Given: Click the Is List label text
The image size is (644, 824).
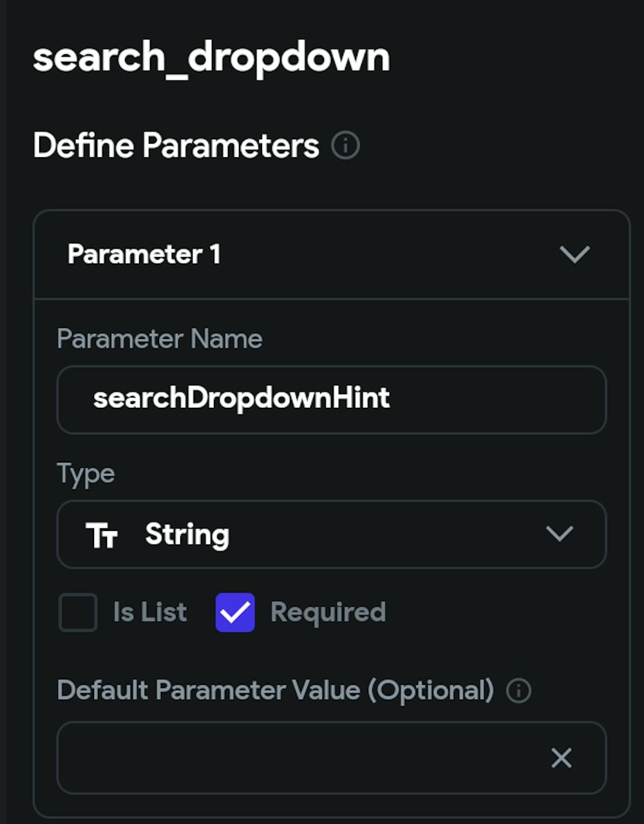Looking at the screenshot, I should [150, 612].
